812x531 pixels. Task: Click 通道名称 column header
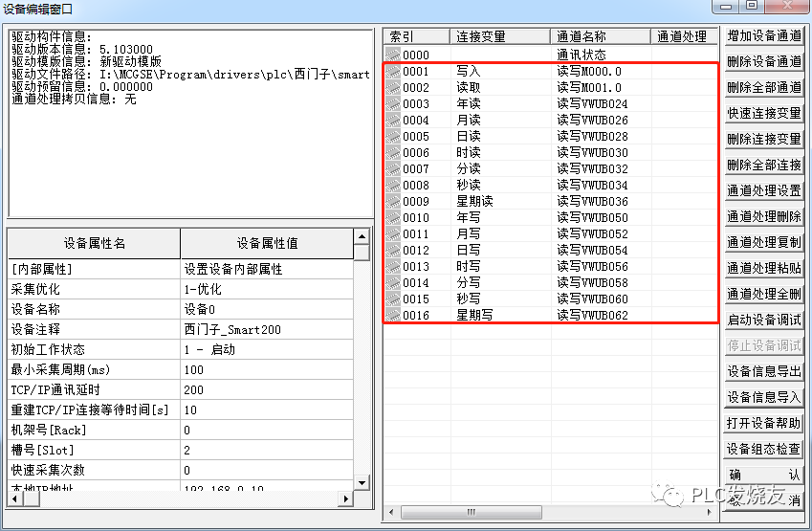click(601, 36)
